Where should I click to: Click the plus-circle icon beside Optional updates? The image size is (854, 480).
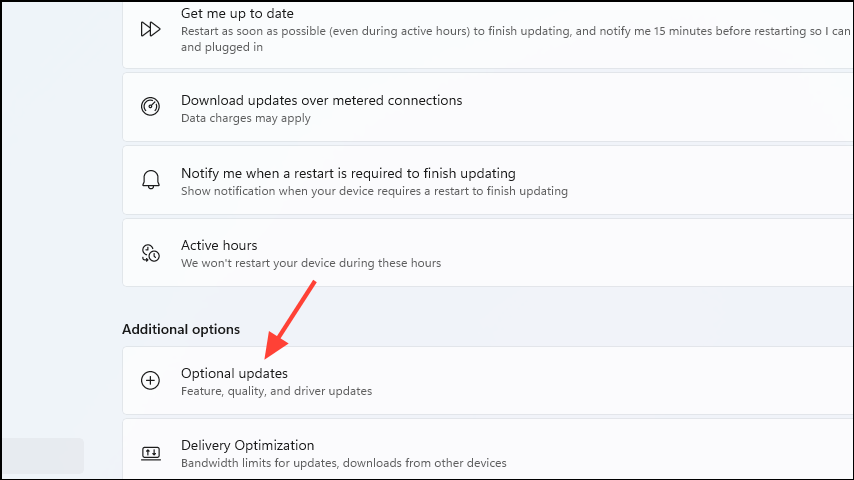150,380
